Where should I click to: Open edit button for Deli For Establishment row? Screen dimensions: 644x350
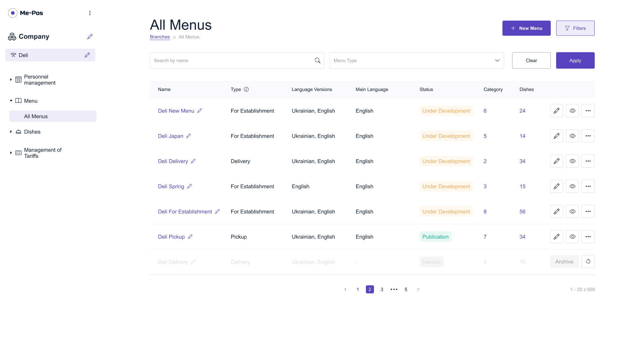(x=556, y=212)
